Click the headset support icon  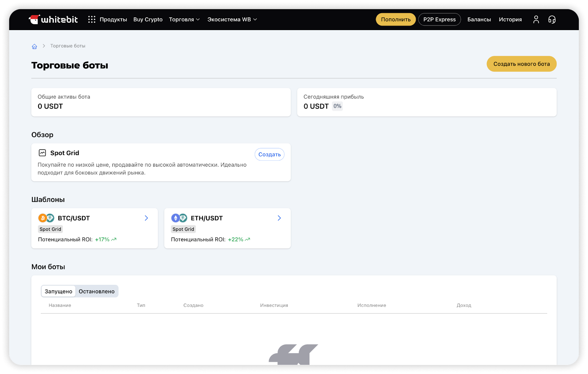click(552, 19)
